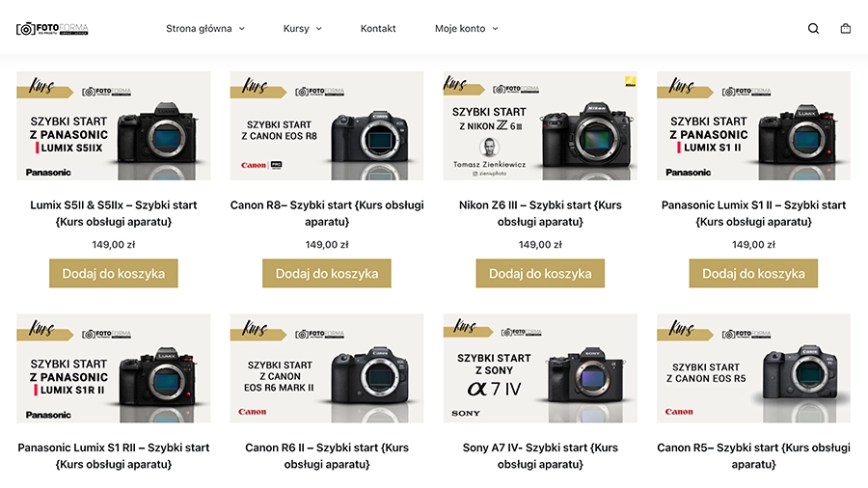
Task: Open Lumix S1R II course image
Action: 114,368
